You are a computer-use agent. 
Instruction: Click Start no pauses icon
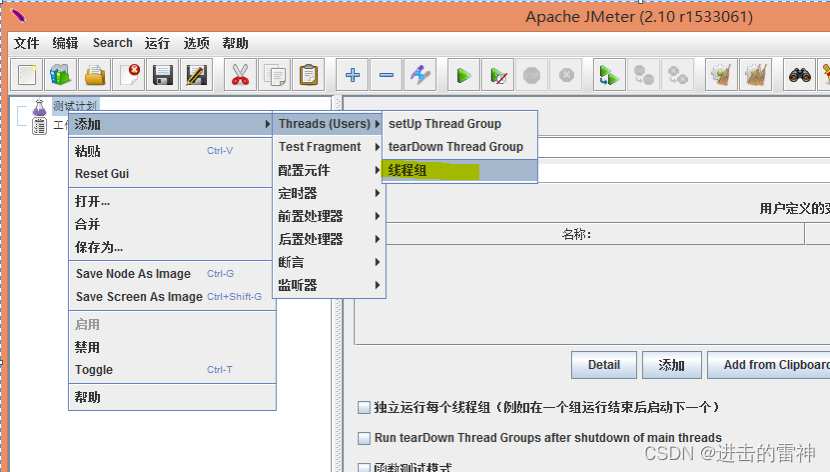click(x=498, y=75)
